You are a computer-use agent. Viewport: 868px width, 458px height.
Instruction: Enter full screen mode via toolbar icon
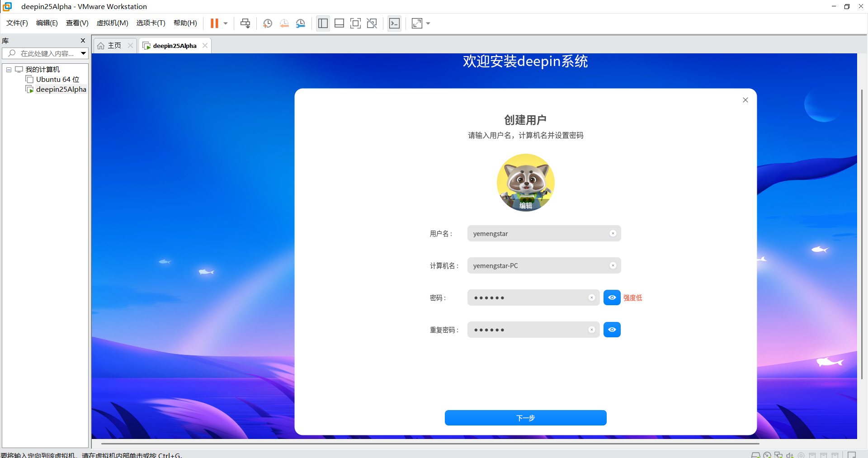pos(355,24)
